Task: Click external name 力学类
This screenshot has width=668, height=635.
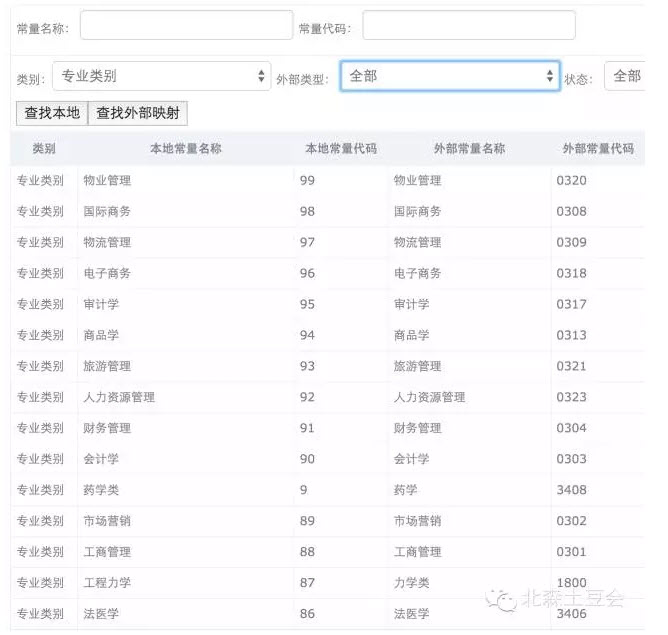Action: [x=411, y=583]
